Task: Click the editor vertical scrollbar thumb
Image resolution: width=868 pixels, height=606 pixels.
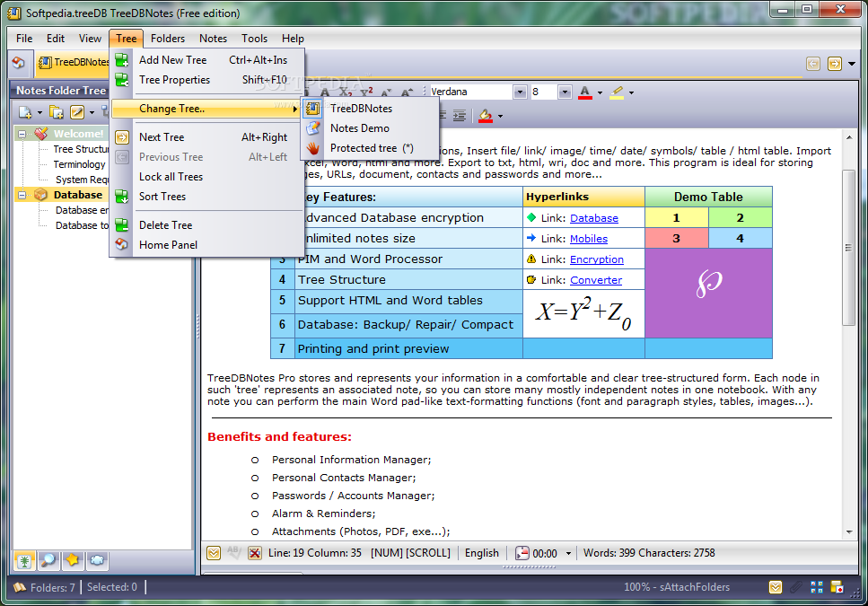Action: (848, 248)
